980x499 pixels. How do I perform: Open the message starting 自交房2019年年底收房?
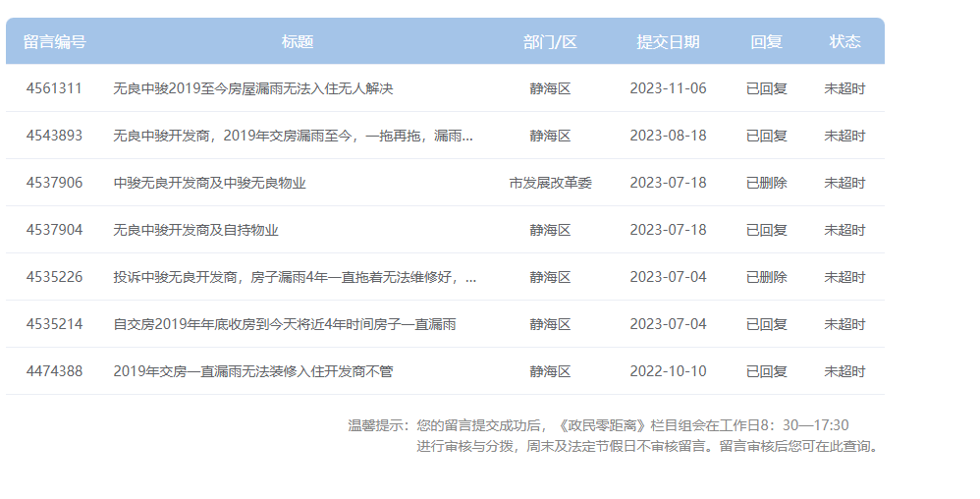click(284, 324)
